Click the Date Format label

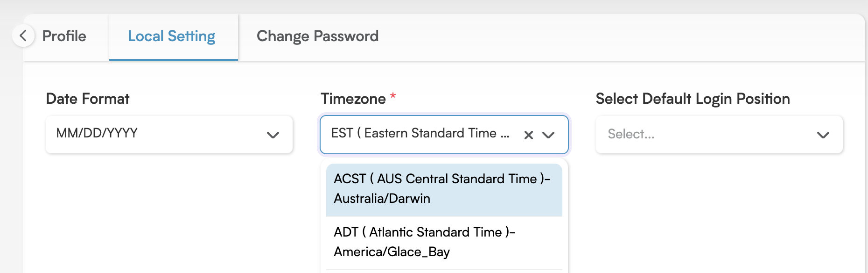pyautogui.click(x=88, y=99)
